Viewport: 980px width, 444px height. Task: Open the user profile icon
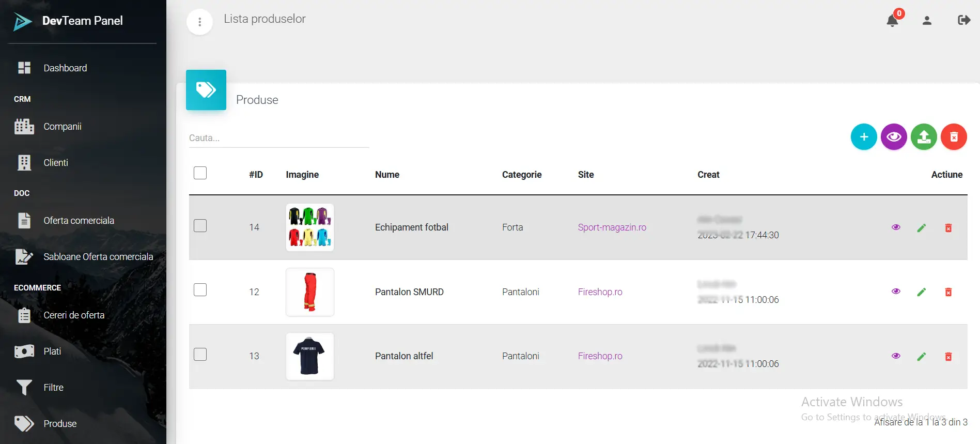coord(927,21)
